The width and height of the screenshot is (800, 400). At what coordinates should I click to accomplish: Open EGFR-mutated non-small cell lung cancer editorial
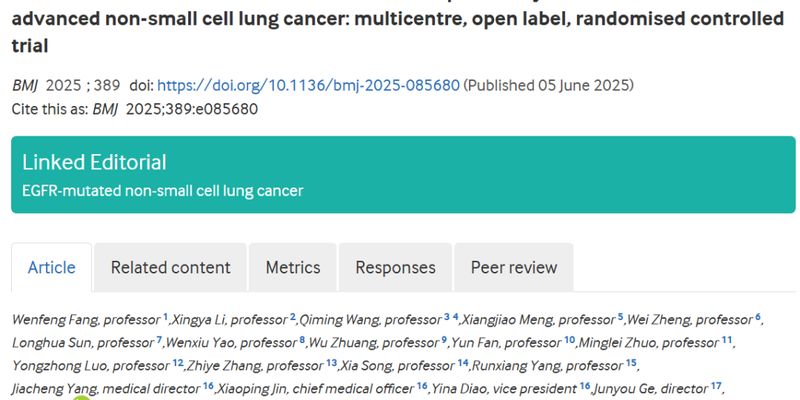(163, 191)
